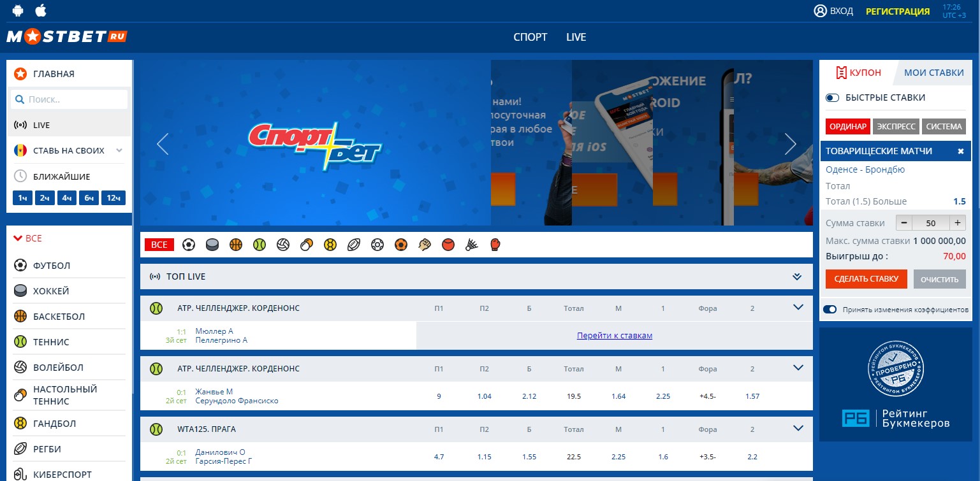This screenshot has height=481, width=980.
Task: Collapse the WTA125. ПРАГА block chevron
Action: pyautogui.click(x=798, y=428)
